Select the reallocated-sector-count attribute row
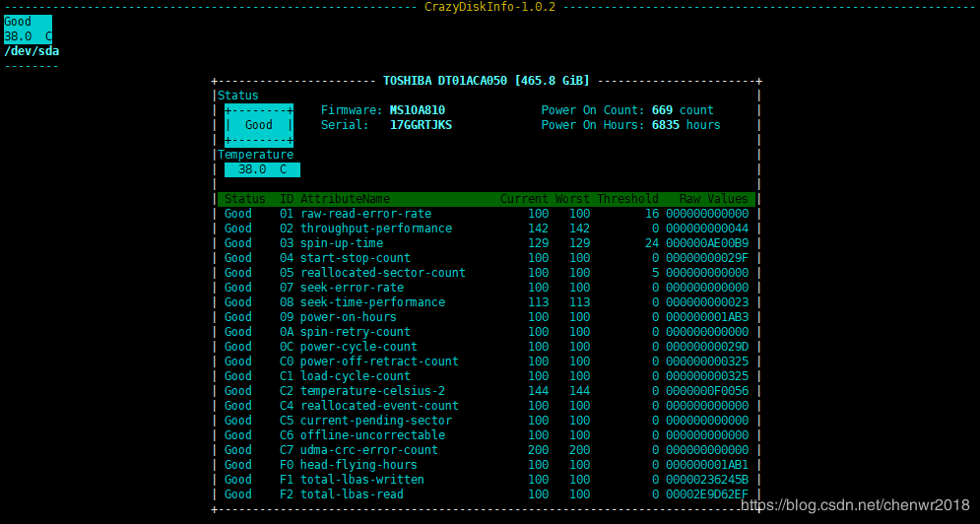This screenshot has width=980, height=524. click(487, 273)
